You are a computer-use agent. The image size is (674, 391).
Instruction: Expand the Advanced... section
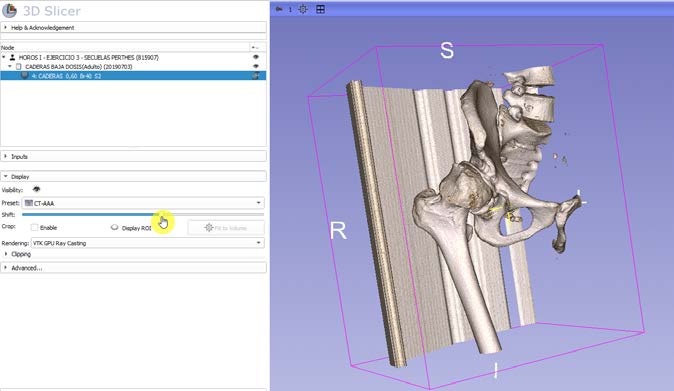(x=133, y=268)
